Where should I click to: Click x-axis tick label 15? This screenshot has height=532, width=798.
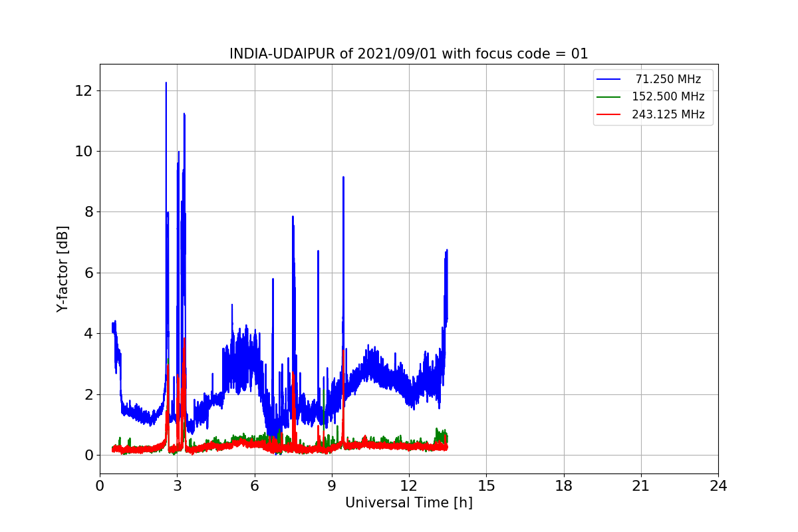coord(486,485)
